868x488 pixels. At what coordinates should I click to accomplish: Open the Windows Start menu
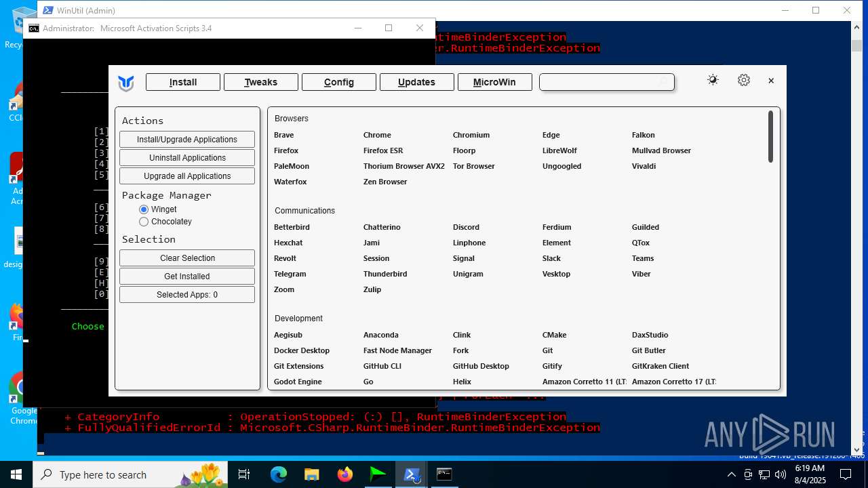[16, 474]
